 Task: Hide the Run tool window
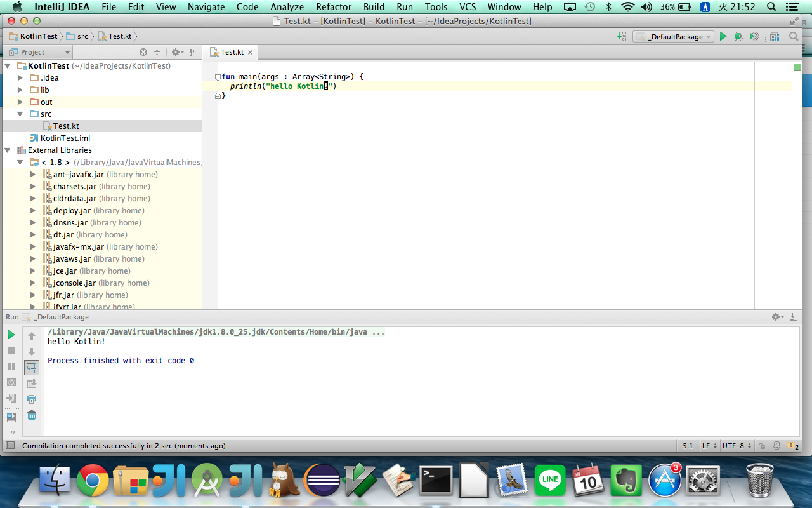(x=794, y=317)
